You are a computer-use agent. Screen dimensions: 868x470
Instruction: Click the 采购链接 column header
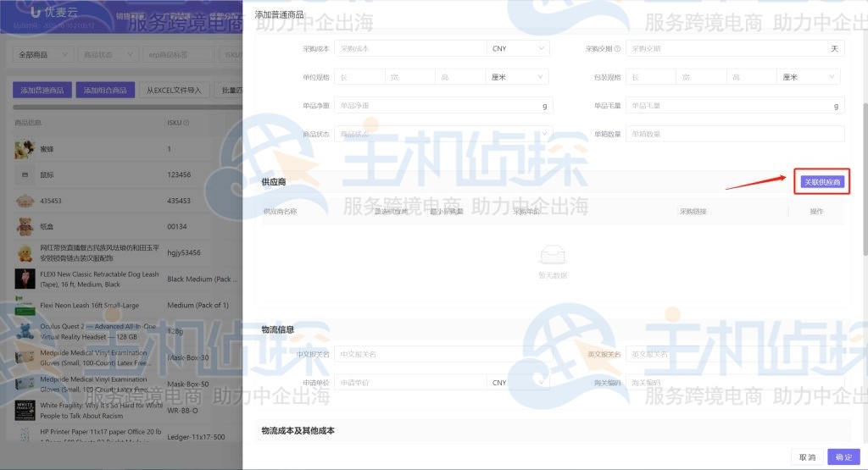point(693,211)
